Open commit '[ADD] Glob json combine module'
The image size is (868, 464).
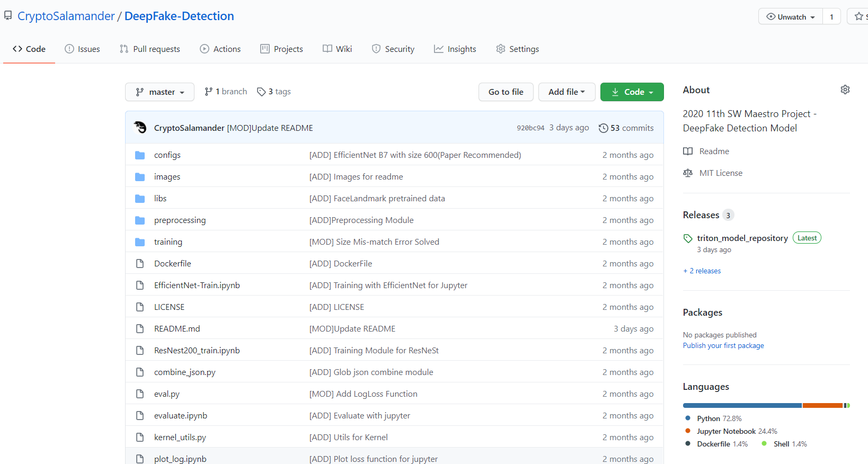(x=371, y=372)
